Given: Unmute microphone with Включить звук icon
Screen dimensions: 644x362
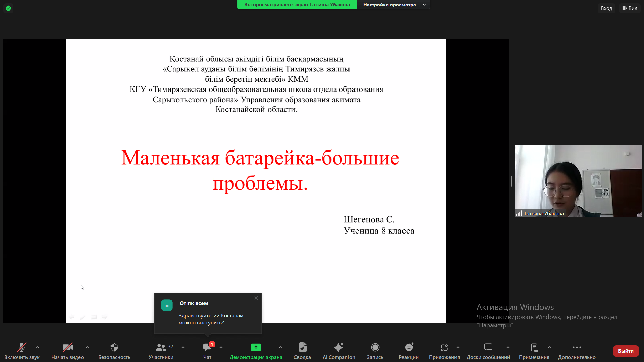Looking at the screenshot, I should coord(22,347).
